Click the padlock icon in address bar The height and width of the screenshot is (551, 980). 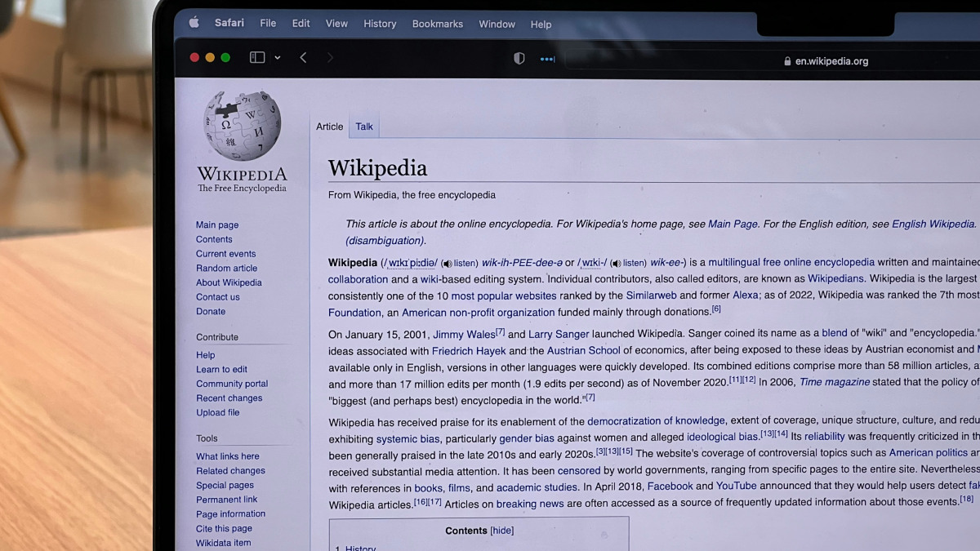[x=787, y=61]
